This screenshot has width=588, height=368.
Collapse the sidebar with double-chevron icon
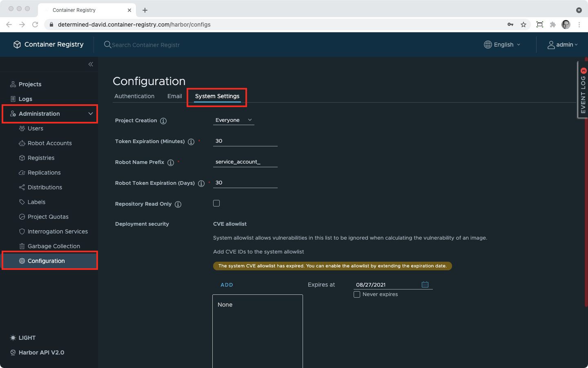pos(91,64)
